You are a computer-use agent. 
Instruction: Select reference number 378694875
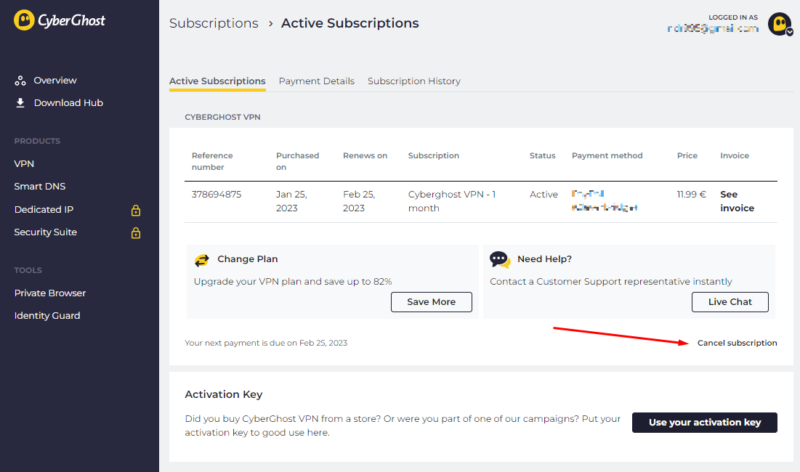216,194
